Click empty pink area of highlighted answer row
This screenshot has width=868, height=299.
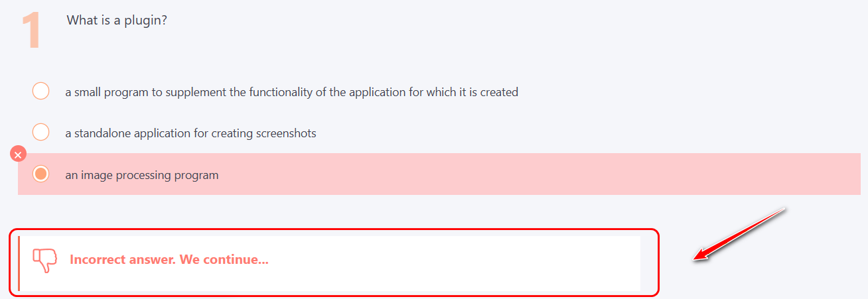point(531,174)
